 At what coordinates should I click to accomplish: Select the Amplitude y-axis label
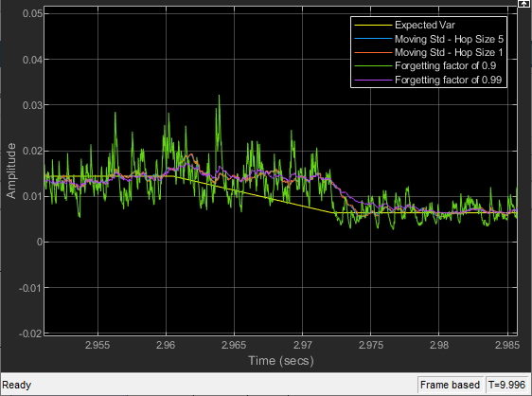click(10, 171)
